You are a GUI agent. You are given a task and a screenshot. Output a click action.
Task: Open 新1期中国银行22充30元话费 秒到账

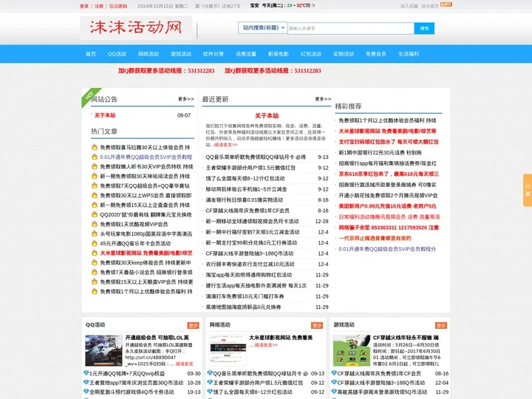tap(380, 153)
